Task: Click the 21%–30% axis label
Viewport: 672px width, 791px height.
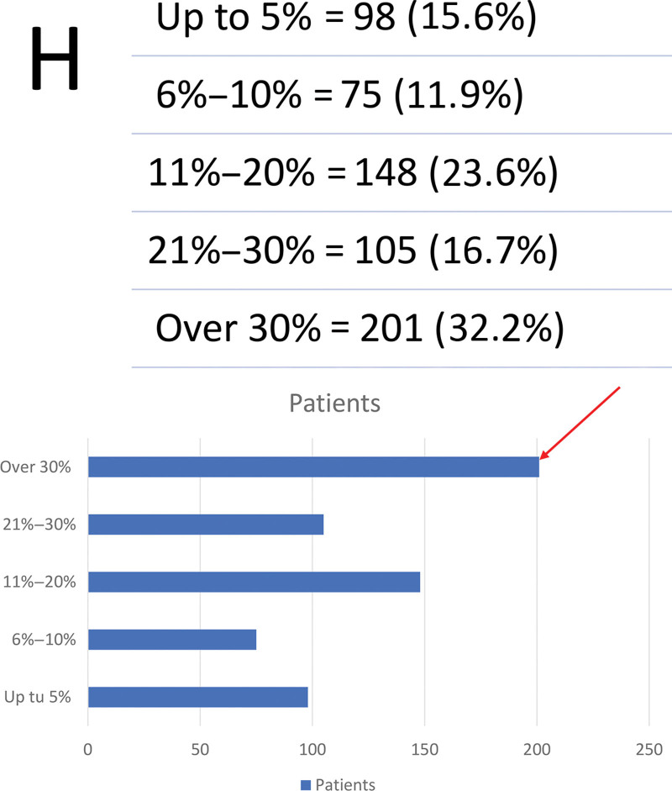Action: click(x=39, y=525)
